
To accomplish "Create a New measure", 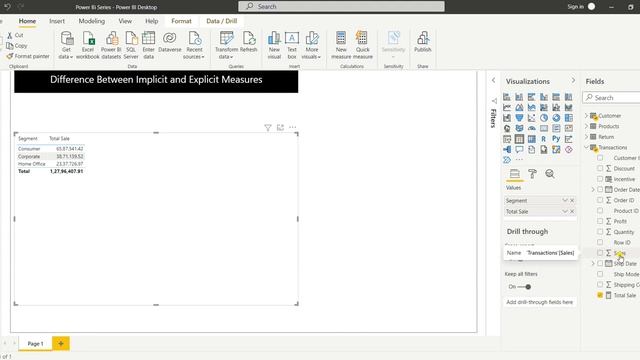I will (x=341, y=45).
